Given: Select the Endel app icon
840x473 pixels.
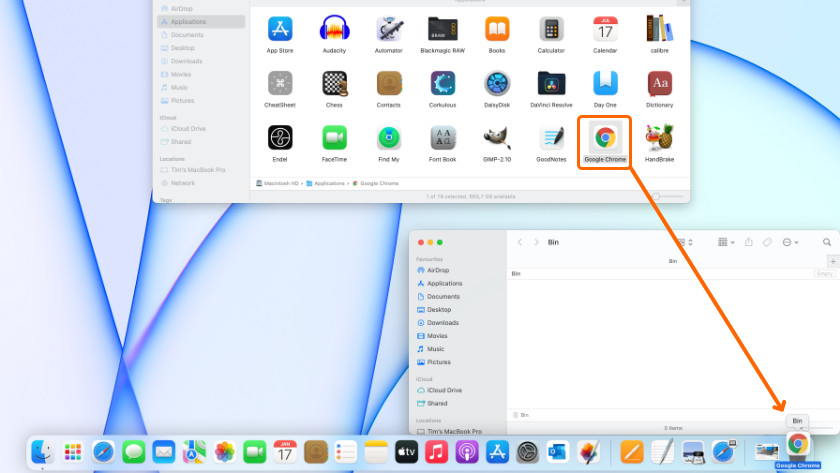Looking at the screenshot, I should [x=280, y=138].
